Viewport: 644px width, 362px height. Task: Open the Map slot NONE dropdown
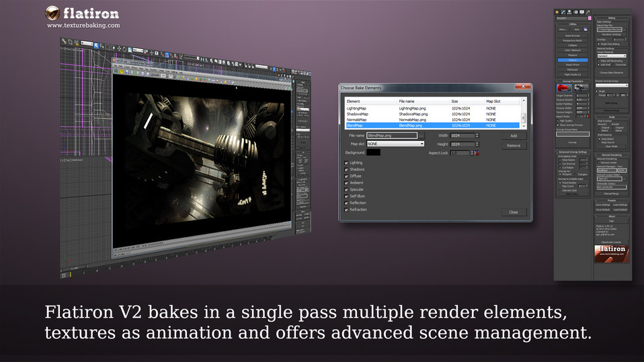point(395,144)
